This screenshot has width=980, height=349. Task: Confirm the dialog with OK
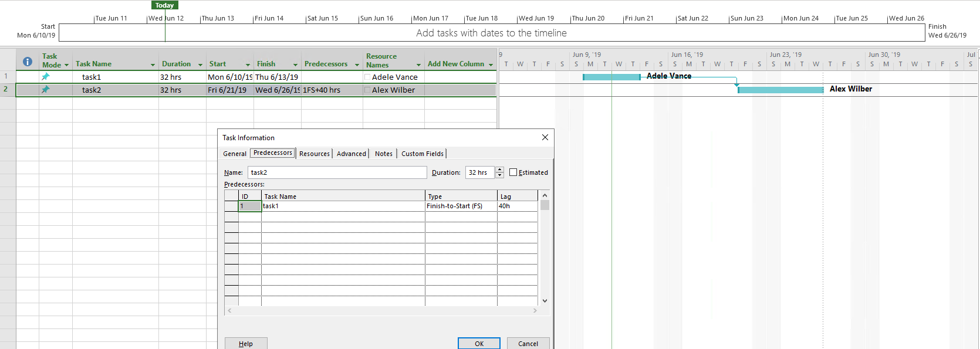pyautogui.click(x=479, y=344)
